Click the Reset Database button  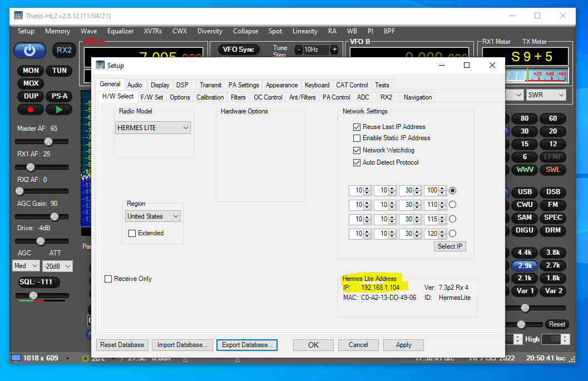[122, 345]
